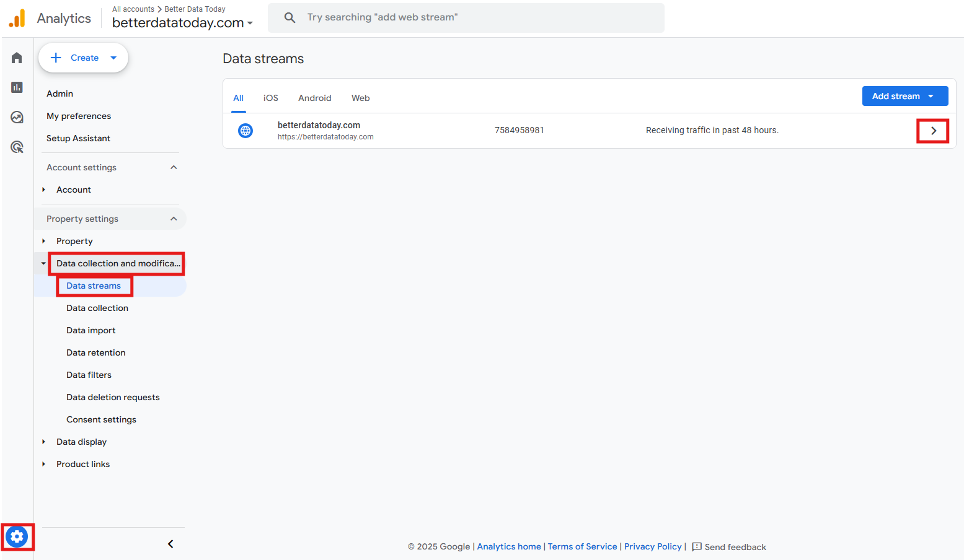This screenshot has height=560, width=964.
Task: Click the Receiving traffic status text
Action: tap(712, 130)
